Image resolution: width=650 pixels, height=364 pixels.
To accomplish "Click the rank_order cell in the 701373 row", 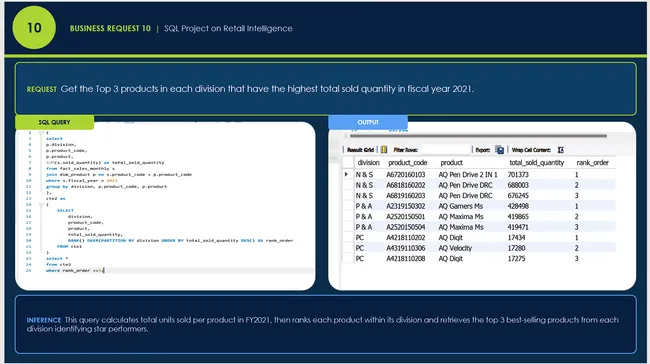I will click(576, 175).
